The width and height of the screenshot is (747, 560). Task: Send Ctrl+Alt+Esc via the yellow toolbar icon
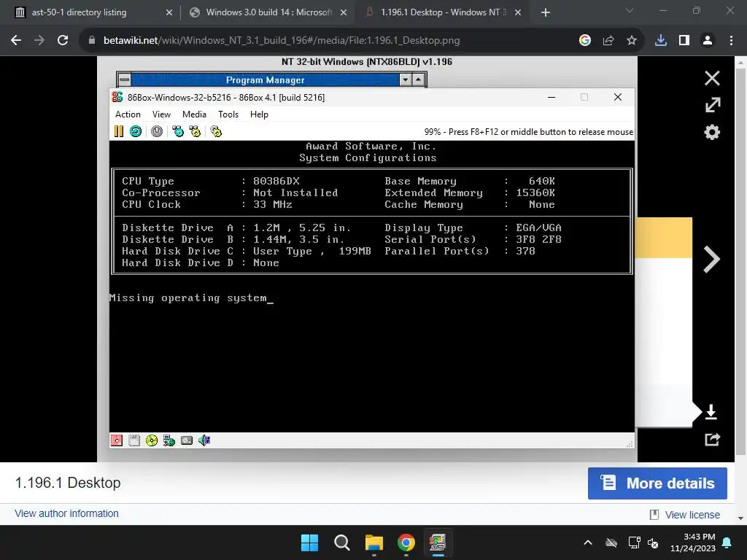pos(195,131)
